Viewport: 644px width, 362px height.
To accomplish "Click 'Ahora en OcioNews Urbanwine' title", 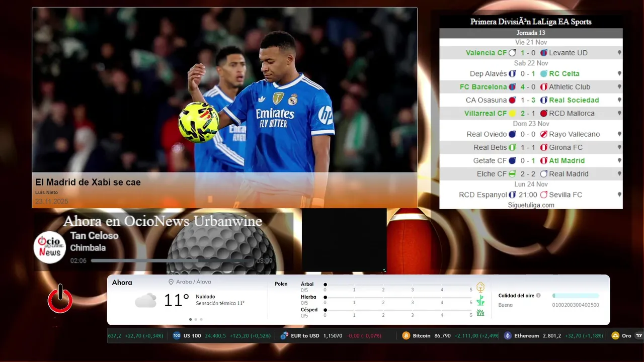I will (x=163, y=221).
